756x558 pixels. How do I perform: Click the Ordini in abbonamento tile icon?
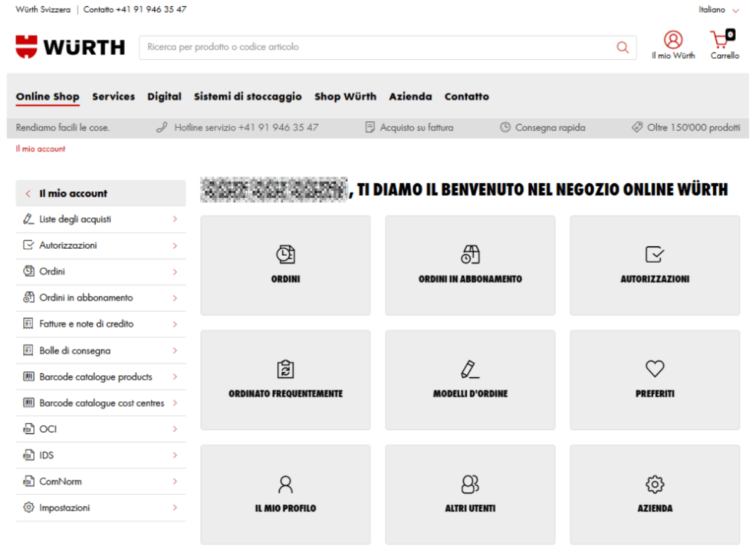(x=470, y=254)
